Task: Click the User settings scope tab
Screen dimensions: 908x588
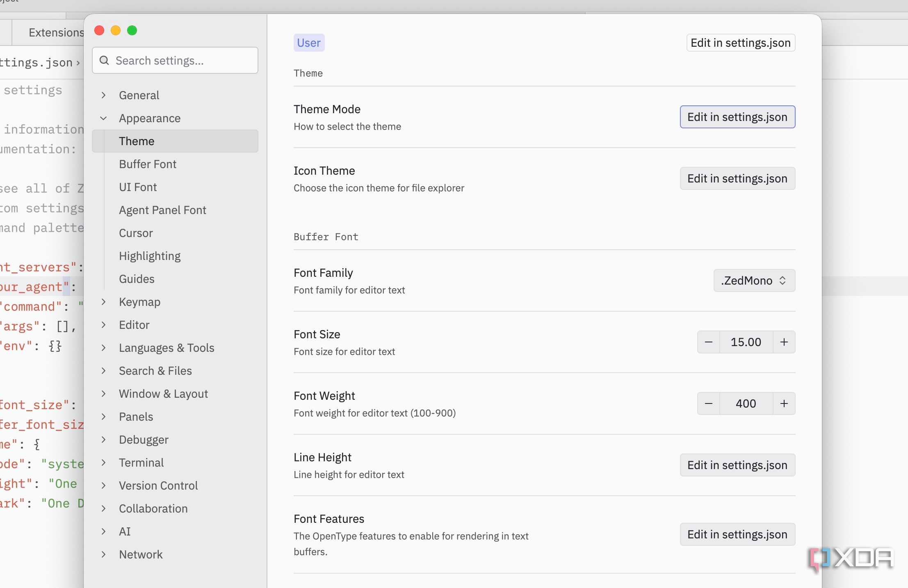Action: click(309, 43)
